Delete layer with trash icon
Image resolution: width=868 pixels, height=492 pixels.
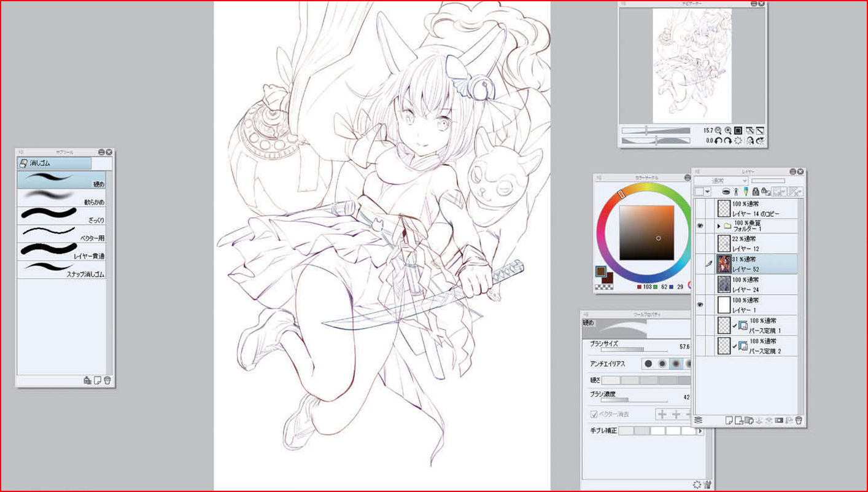799,421
